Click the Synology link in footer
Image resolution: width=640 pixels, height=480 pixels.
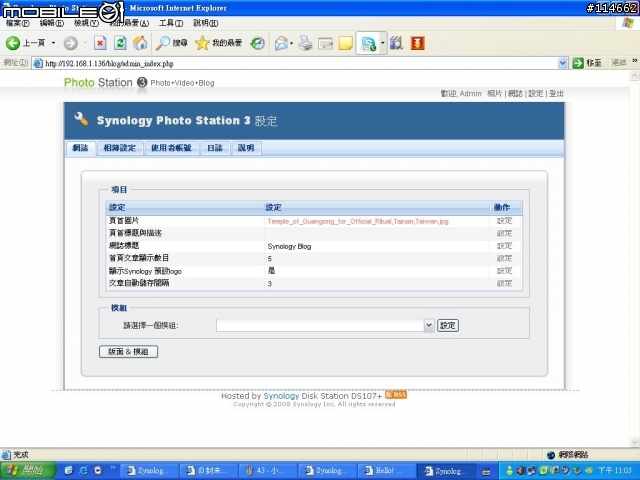pyautogui.click(x=281, y=396)
